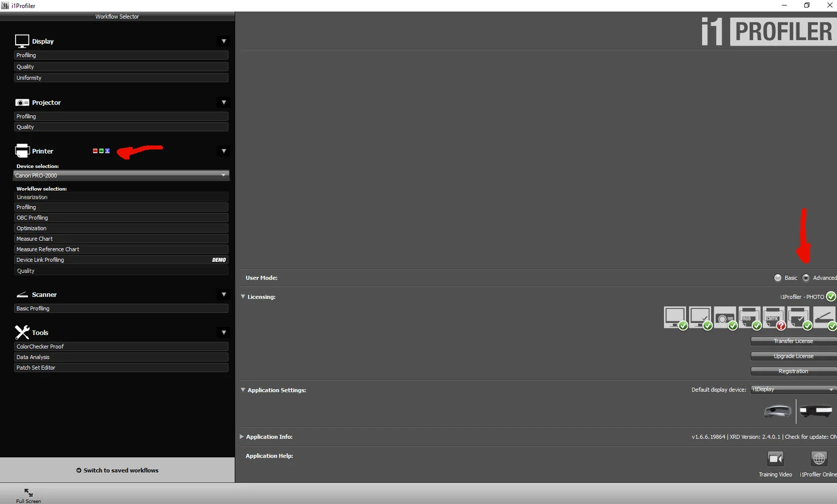This screenshot has height=504, width=837.
Task: Click the i1Profiler Online globe icon
Action: tap(818, 458)
